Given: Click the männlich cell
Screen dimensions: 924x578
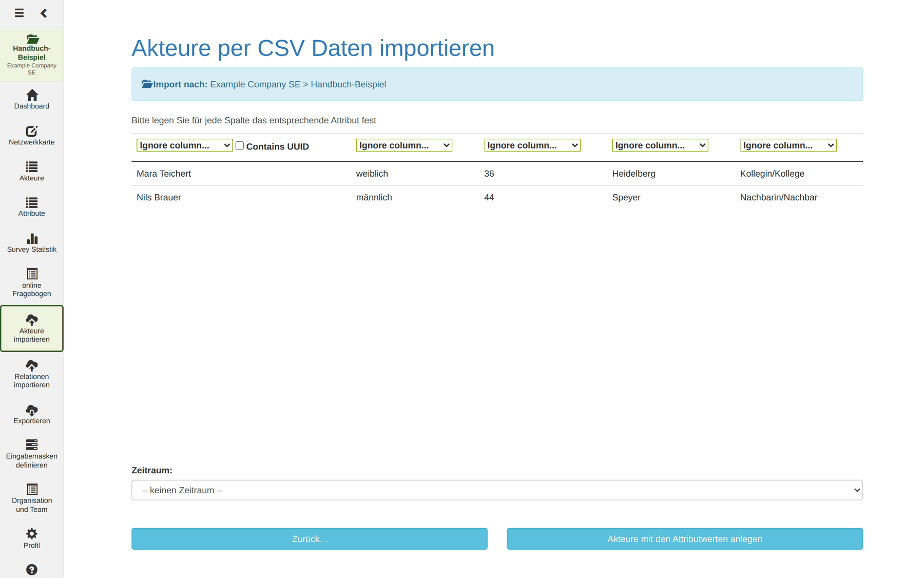Looking at the screenshot, I should pos(374,197).
